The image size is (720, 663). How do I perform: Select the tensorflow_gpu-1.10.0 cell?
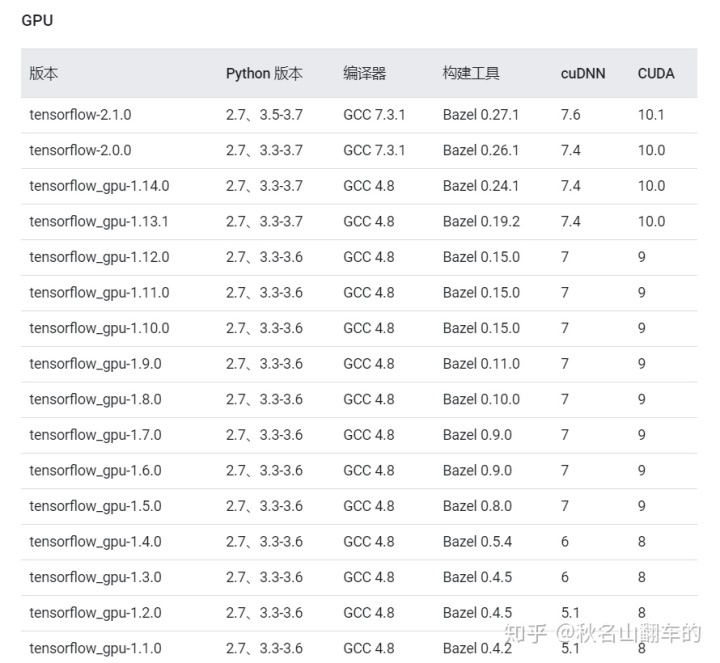[x=99, y=328]
